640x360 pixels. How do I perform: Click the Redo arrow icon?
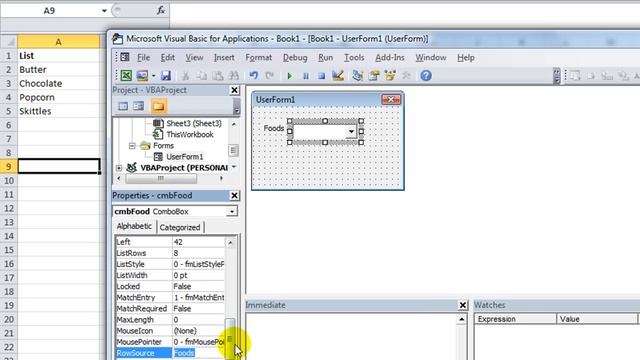pos(269,76)
